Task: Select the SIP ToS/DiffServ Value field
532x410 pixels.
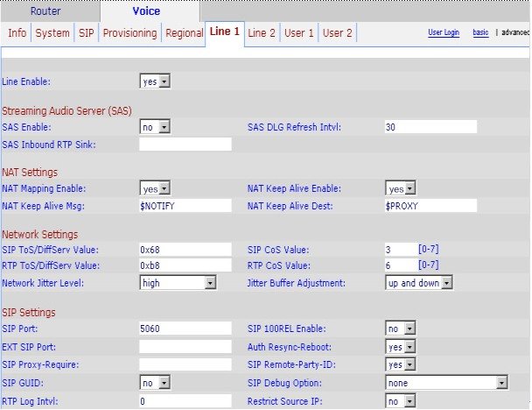Action: point(185,250)
